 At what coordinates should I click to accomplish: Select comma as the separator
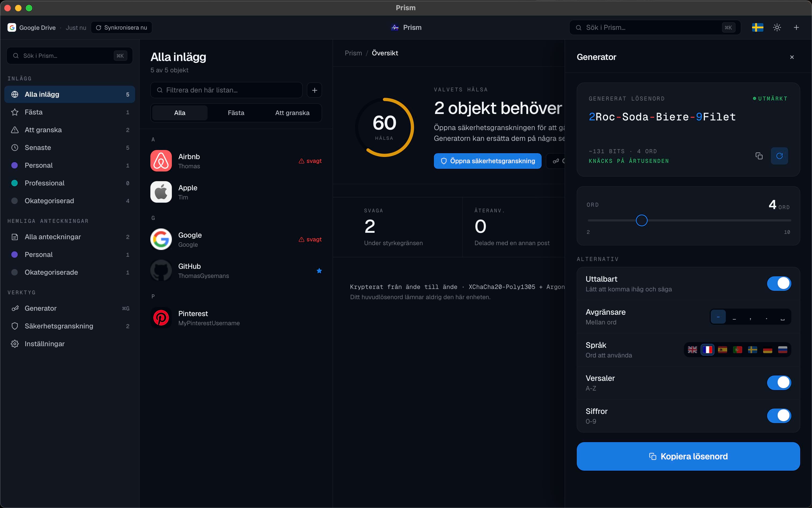coord(750,317)
